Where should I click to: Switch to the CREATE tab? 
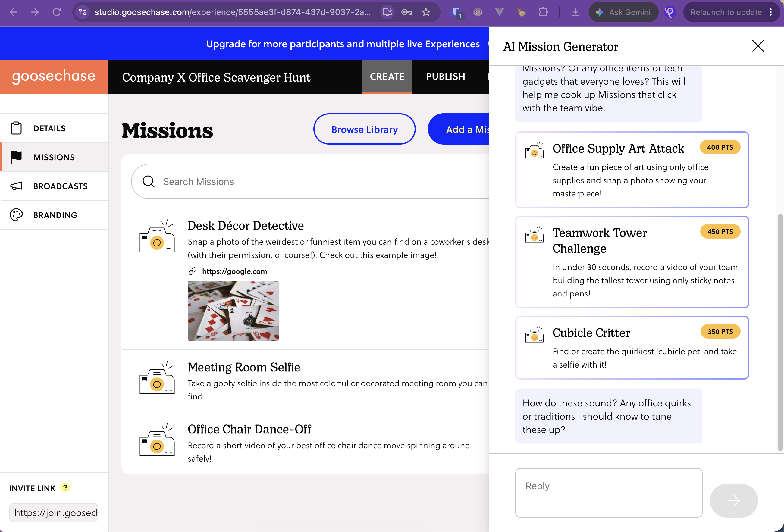387,77
